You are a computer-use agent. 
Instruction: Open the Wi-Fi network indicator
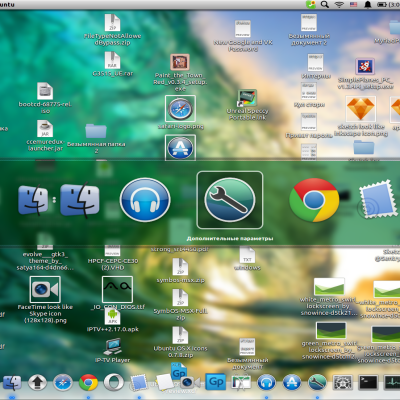tap(339, 4)
